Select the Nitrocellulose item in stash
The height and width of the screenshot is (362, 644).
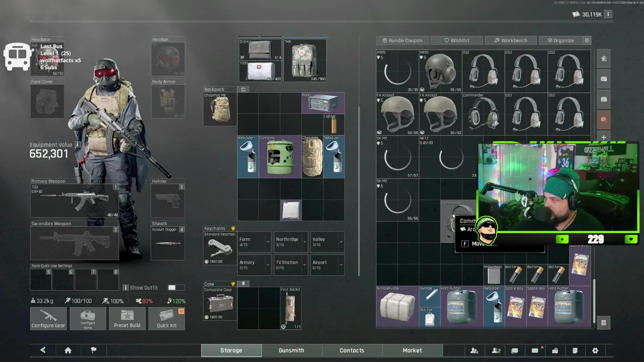point(397,307)
